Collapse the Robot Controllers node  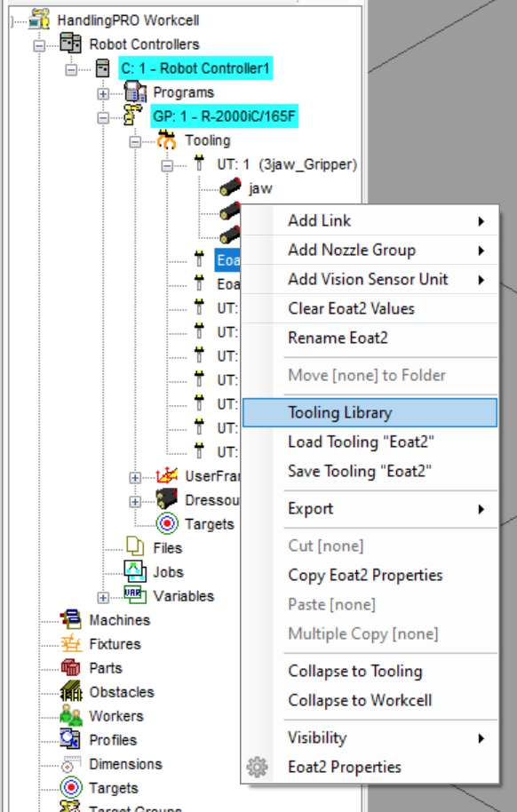point(39,45)
